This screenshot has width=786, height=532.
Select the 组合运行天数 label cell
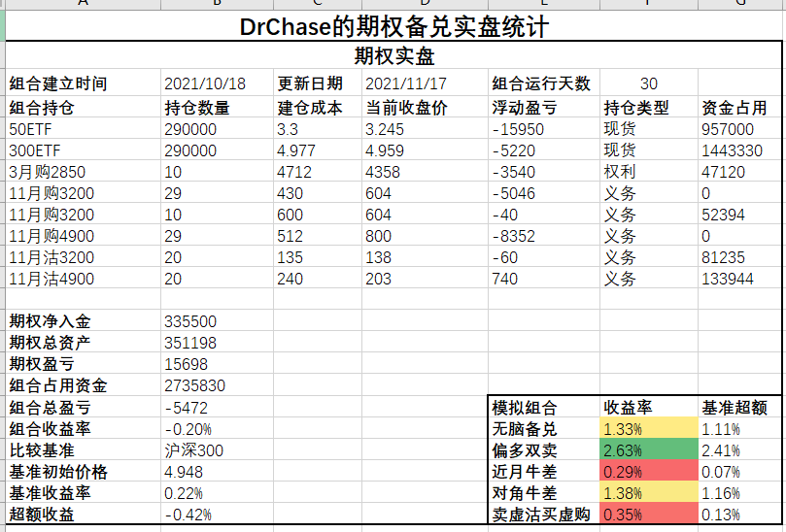coord(544,83)
